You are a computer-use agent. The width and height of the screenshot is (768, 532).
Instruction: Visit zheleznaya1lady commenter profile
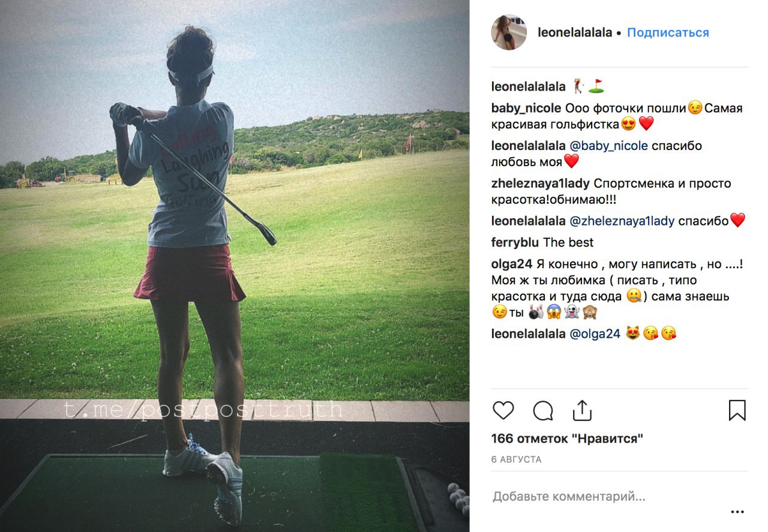pos(541,184)
